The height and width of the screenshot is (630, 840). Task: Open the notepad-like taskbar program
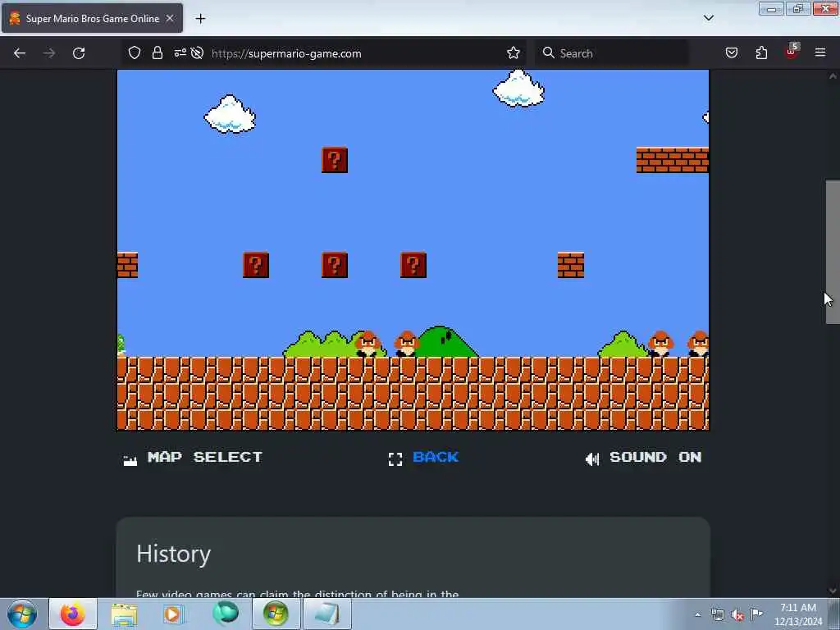coord(327,614)
